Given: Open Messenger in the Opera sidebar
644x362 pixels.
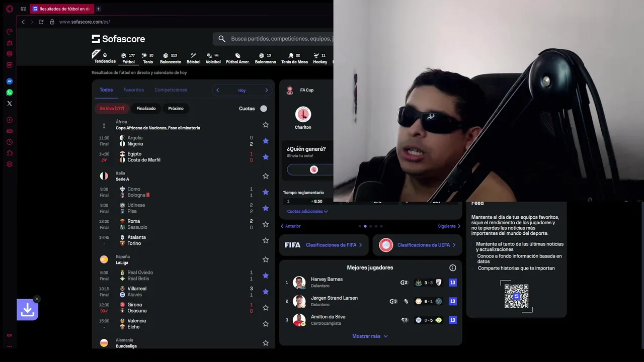Looking at the screenshot, I should [x=9, y=81].
